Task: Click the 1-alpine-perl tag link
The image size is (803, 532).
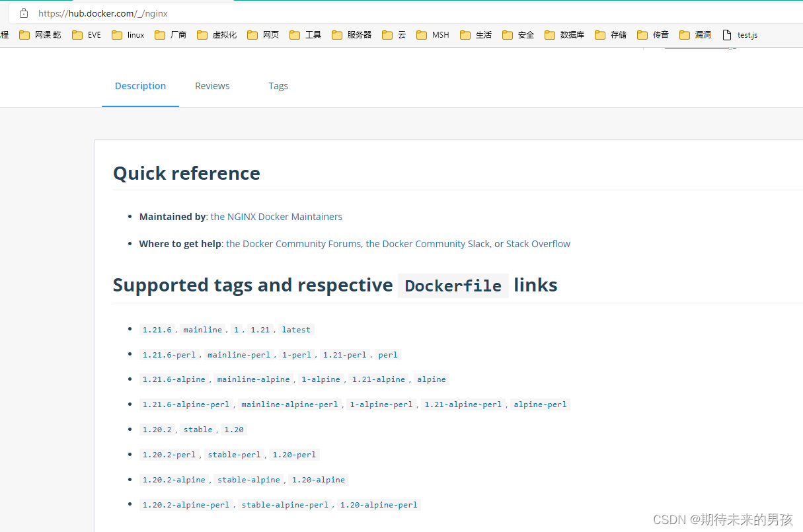Action: 381,404
